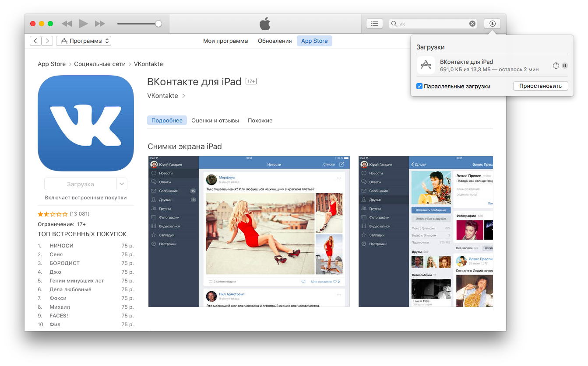Clear the search field with the x icon

point(472,24)
